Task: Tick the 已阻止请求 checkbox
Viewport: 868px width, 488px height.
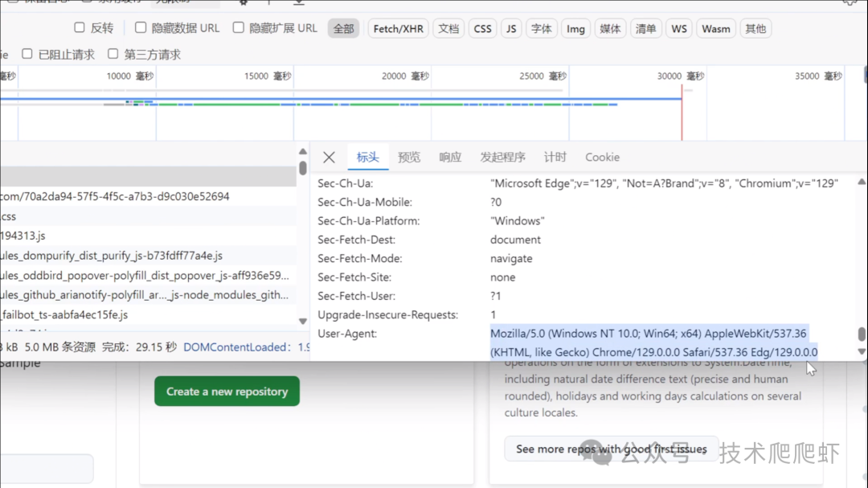Action: (x=27, y=55)
